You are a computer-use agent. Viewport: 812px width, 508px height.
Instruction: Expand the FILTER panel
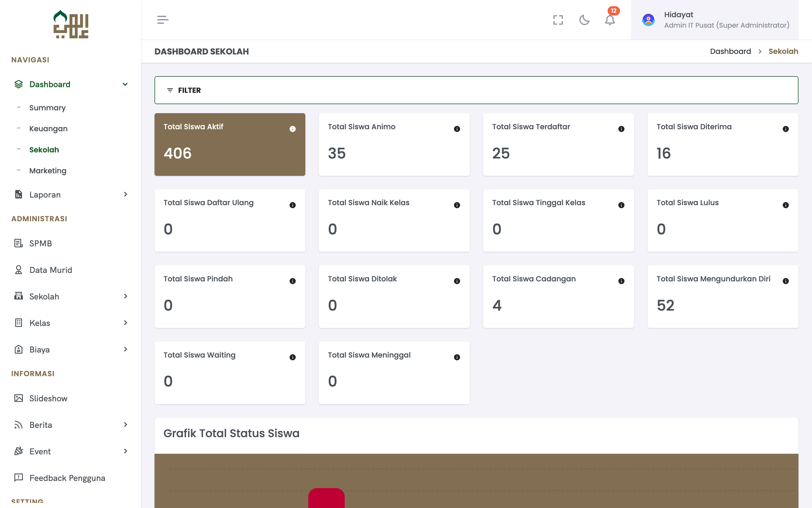[476, 90]
